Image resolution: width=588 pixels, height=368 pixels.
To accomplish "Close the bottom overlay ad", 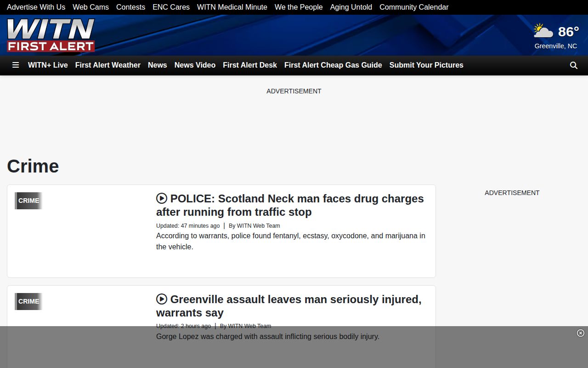I will 581,333.
